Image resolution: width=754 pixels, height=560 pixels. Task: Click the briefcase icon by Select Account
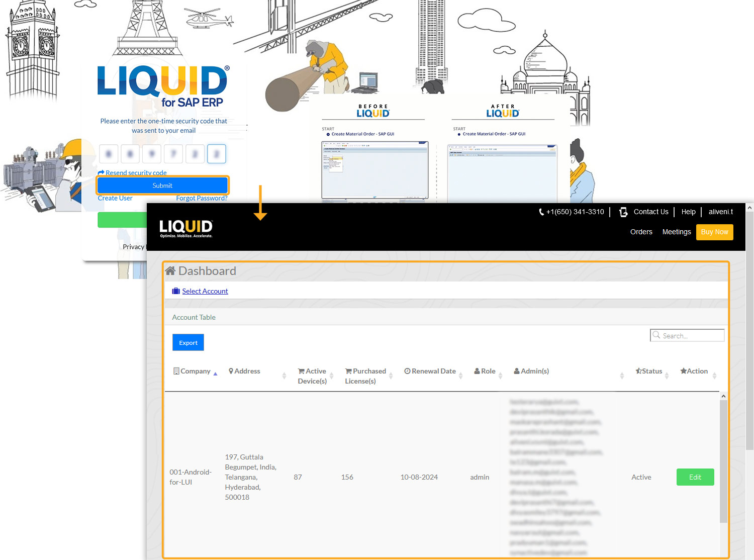pos(176,291)
